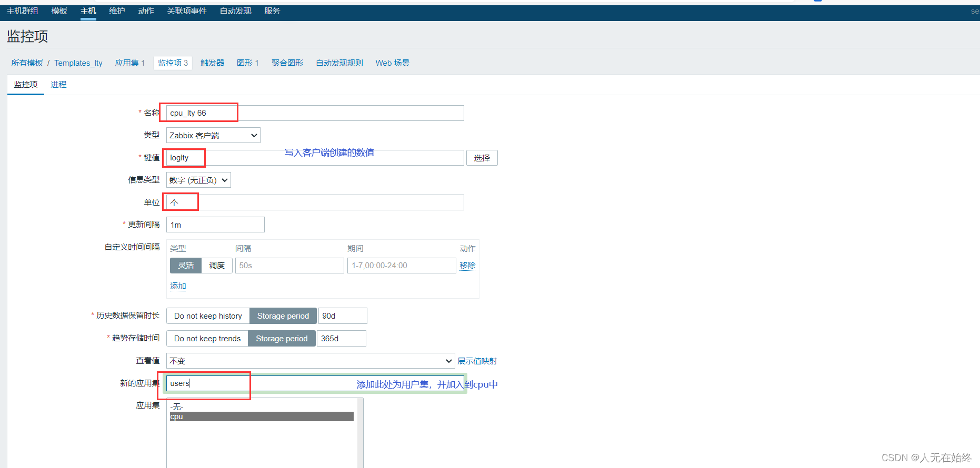
Task: Click the 名称 field containing cpu_lty 66
Action: pyautogui.click(x=315, y=113)
